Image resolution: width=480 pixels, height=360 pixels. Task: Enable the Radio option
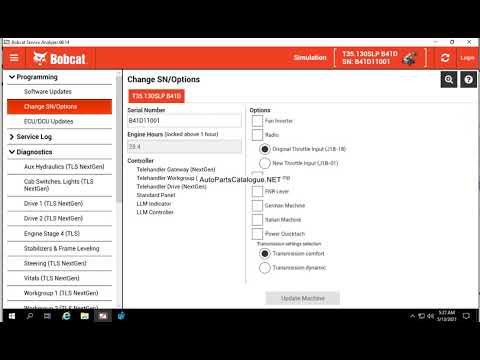pos(257,135)
